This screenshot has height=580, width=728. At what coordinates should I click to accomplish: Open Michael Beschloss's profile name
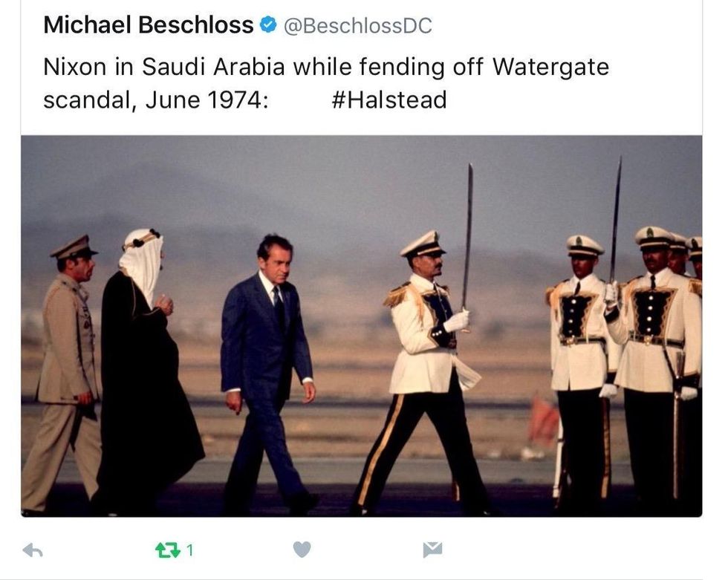(x=149, y=25)
